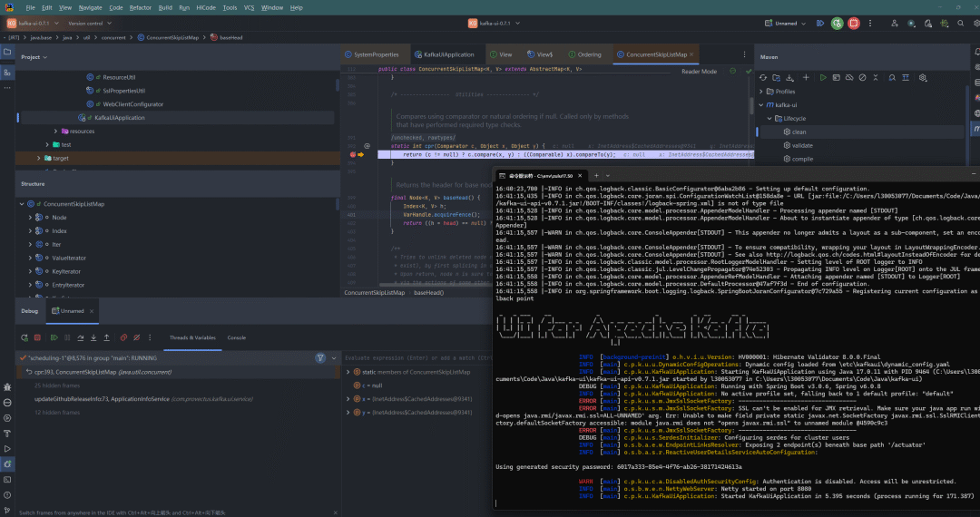Open the thread selector dropdown chevron
Image resolution: width=980 pixels, height=517 pixels.
point(334,358)
